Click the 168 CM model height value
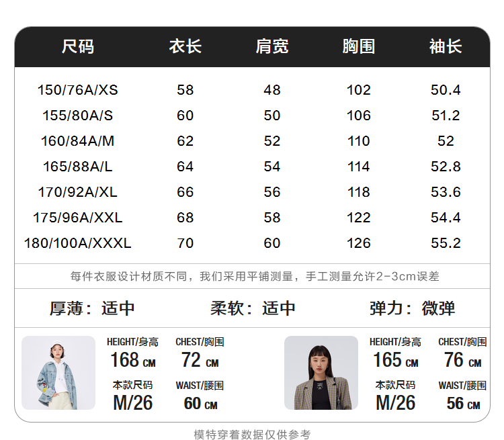The width and height of the screenshot is (504, 440). click(133, 361)
